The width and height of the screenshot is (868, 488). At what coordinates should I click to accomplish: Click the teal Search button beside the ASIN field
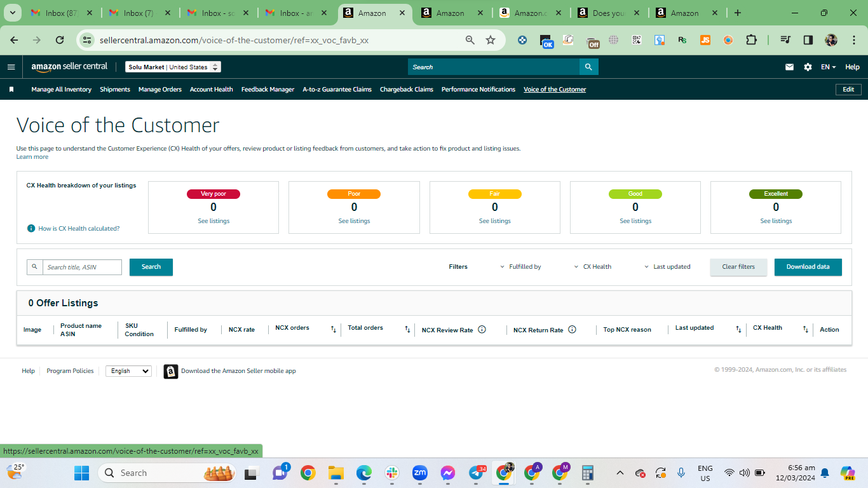coord(151,267)
